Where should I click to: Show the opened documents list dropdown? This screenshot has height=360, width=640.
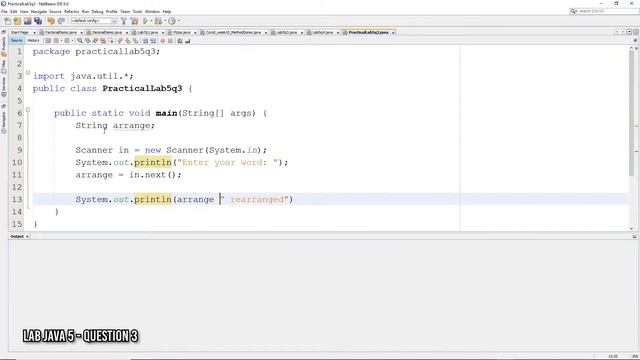coord(629,32)
